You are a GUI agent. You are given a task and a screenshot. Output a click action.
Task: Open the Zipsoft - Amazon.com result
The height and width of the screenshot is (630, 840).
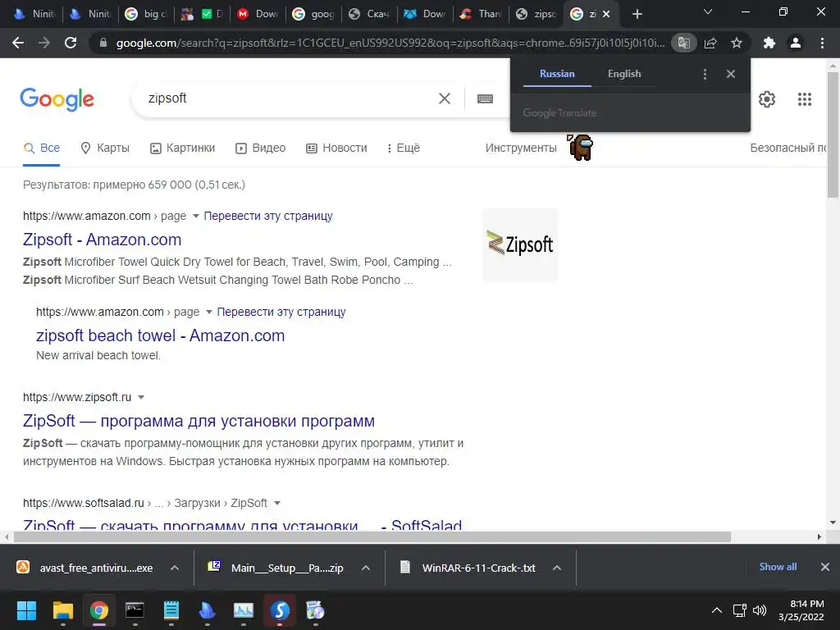coord(102,240)
